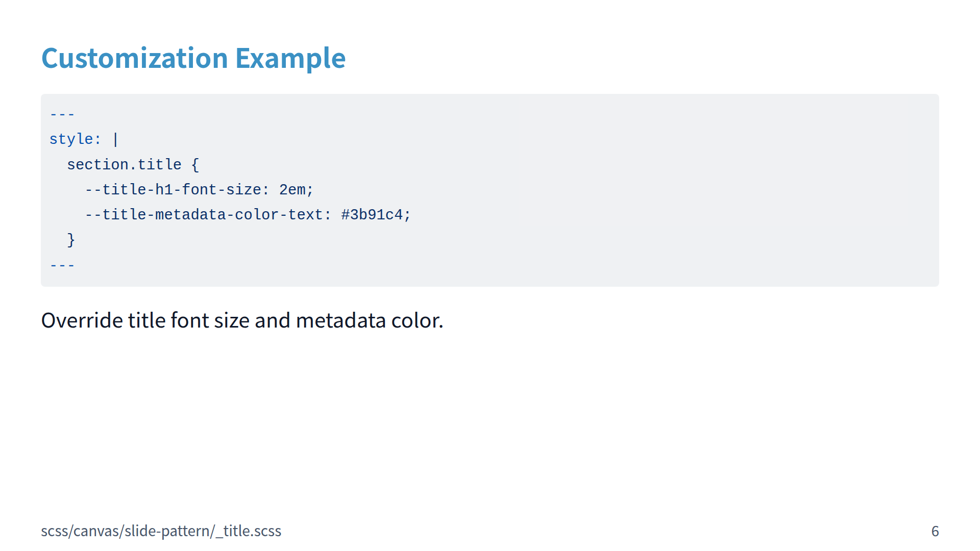980x551 pixels.
Task: Click the closing "---" line in the code block
Action: (62, 265)
